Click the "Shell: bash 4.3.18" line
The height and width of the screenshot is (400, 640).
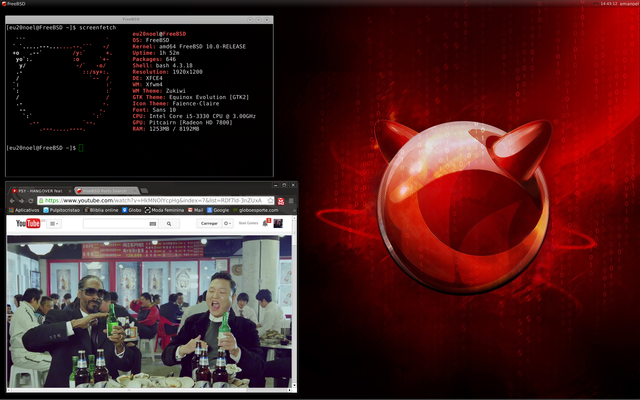pyautogui.click(x=162, y=66)
